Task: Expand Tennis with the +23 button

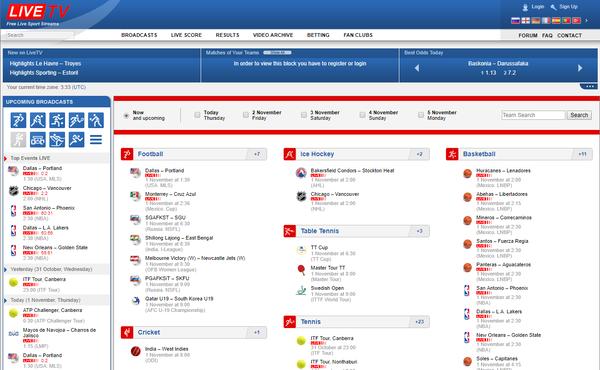Action: pyautogui.click(x=419, y=322)
